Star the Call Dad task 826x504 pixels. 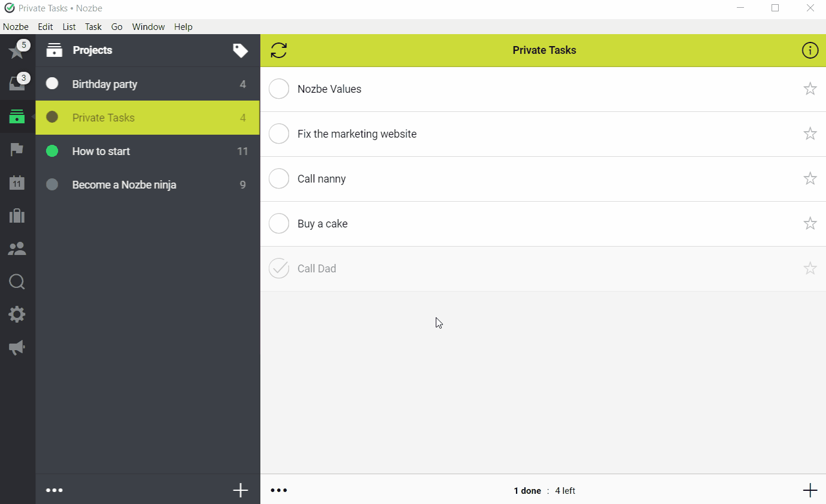point(810,269)
